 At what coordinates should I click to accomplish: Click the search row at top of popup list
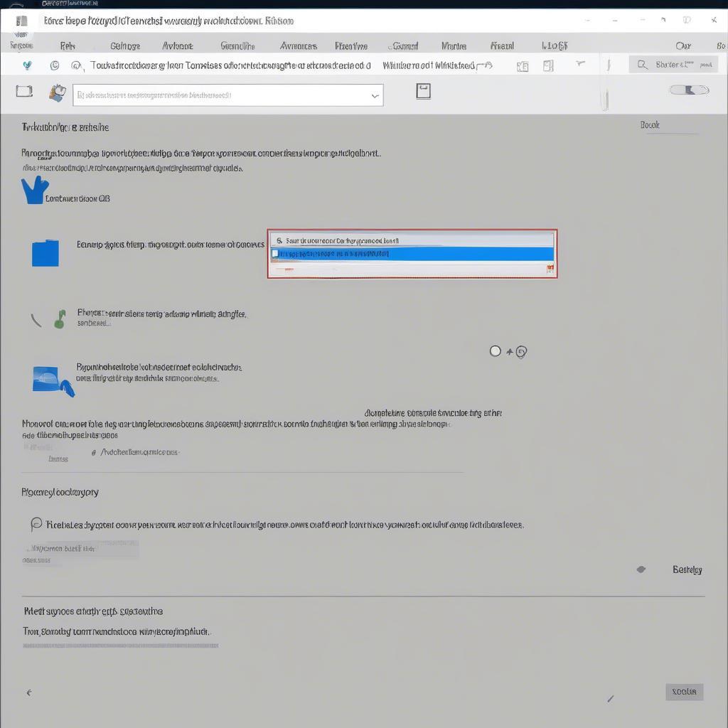pyautogui.click(x=412, y=240)
